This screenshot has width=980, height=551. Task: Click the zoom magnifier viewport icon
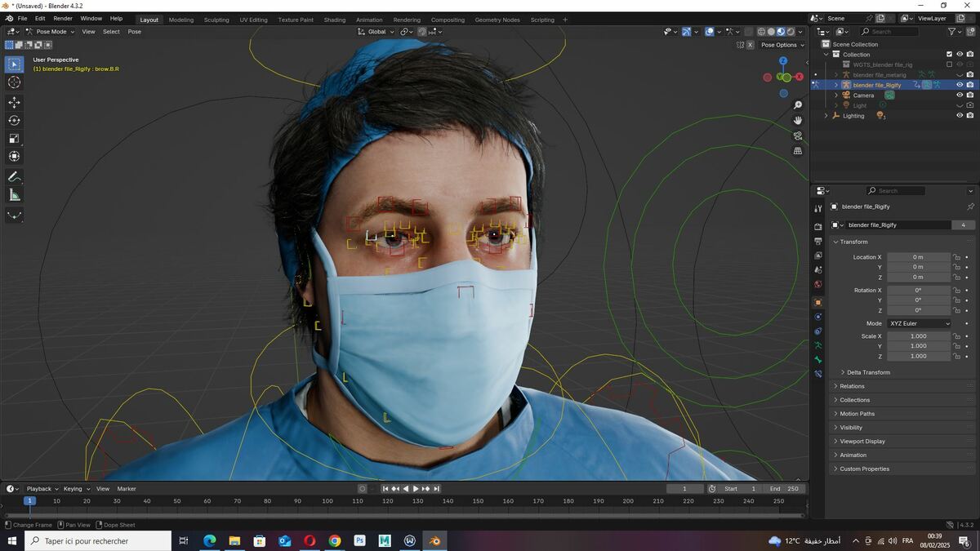tap(798, 105)
